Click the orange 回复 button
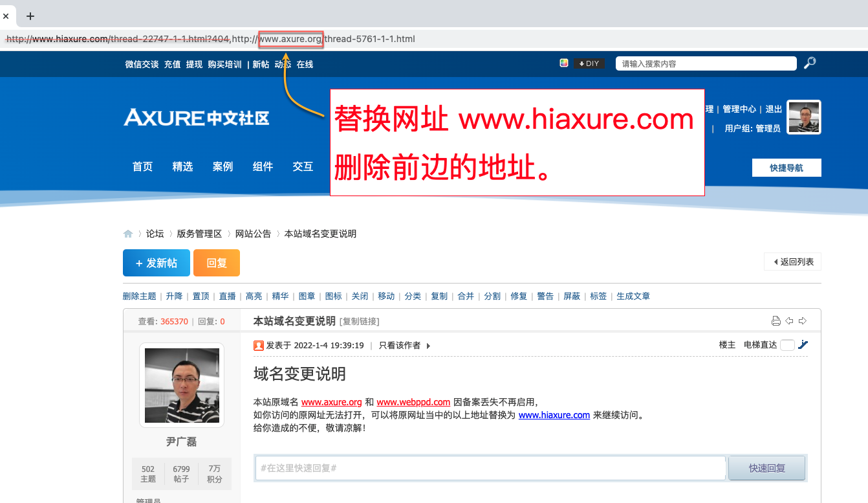This screenshot has width=868, height=503. (217, 263)
